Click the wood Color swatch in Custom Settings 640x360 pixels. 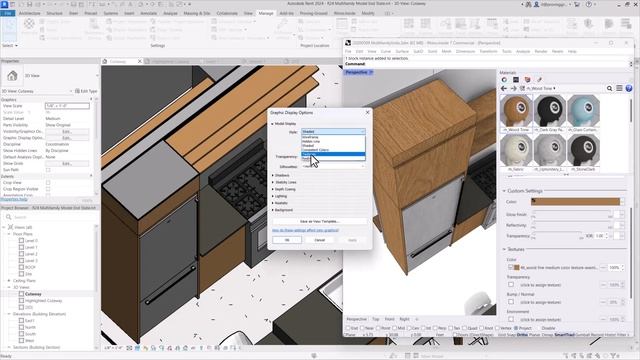[x=575, y=202]
